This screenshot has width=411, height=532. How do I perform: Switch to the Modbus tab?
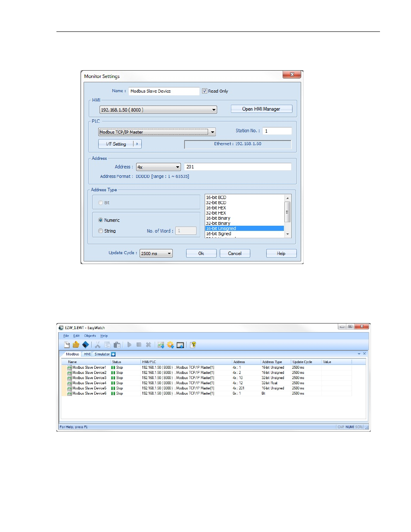tap(72, 354)
